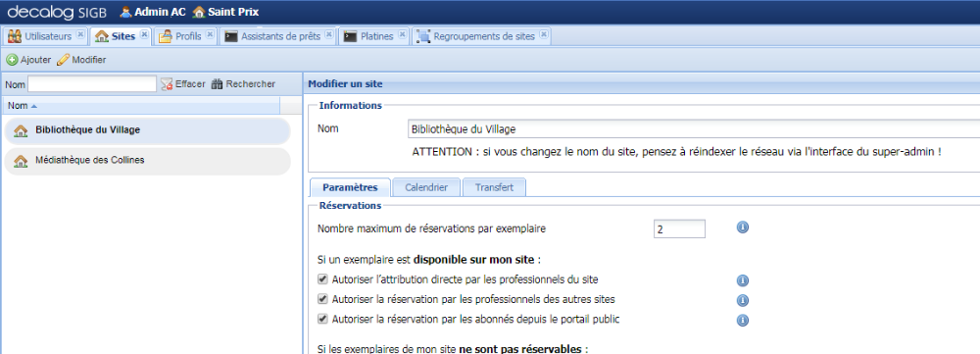Click the Assistants de prêts terminal icon
This screenshot has width=980, height=354.
coord(231,36)
